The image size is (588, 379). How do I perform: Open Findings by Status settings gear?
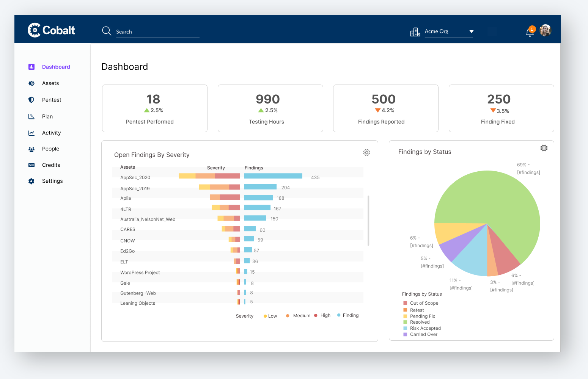click(x=544, y=148)
